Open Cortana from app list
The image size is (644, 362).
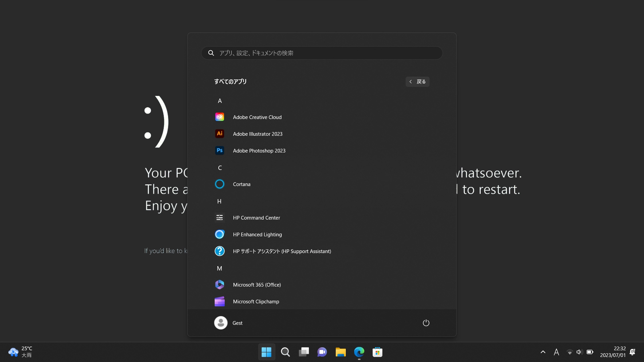point(241,184)
